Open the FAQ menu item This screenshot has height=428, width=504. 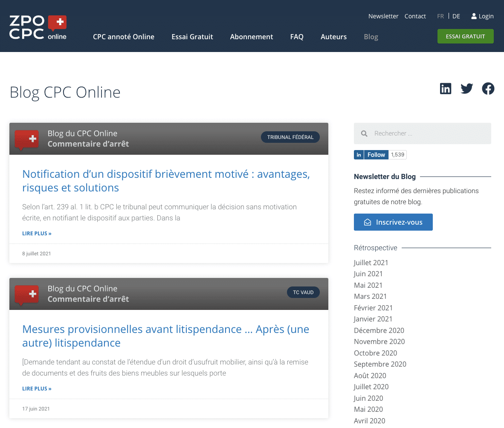coord(297,37)
